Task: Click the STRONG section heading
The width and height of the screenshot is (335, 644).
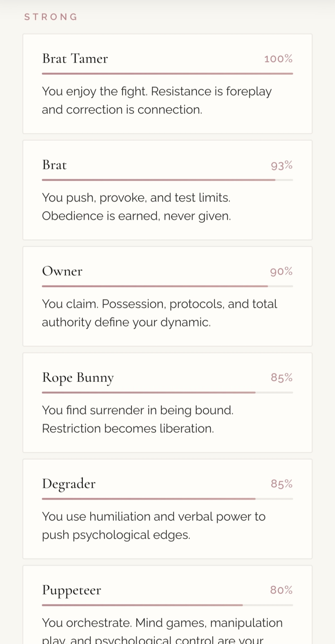Action: click(x=51, y=17)
